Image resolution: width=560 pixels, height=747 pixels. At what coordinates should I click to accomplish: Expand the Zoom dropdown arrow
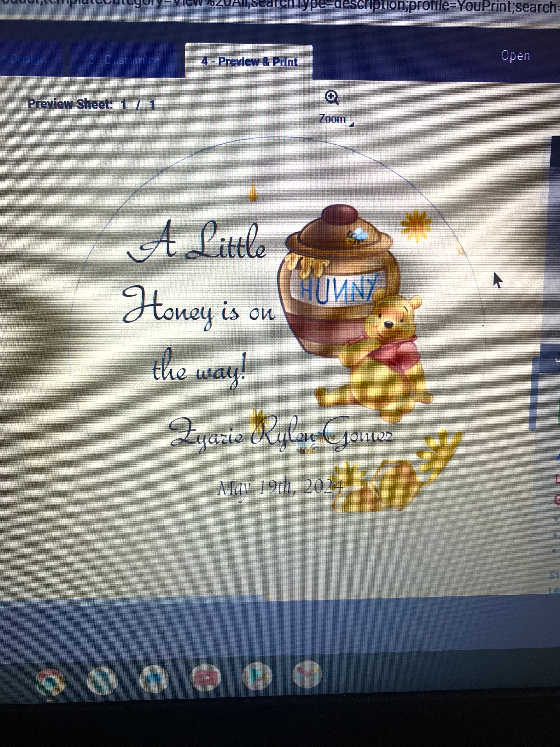(x=352, y=125)
